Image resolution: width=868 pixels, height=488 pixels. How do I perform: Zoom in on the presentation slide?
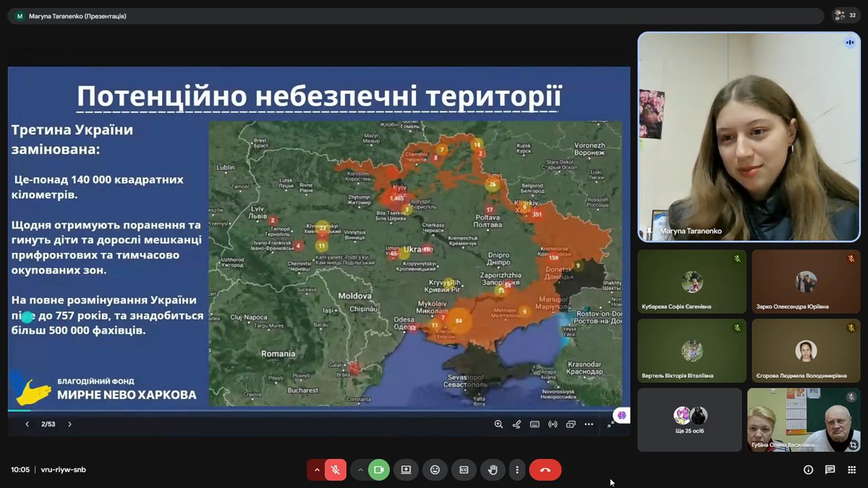498,424
